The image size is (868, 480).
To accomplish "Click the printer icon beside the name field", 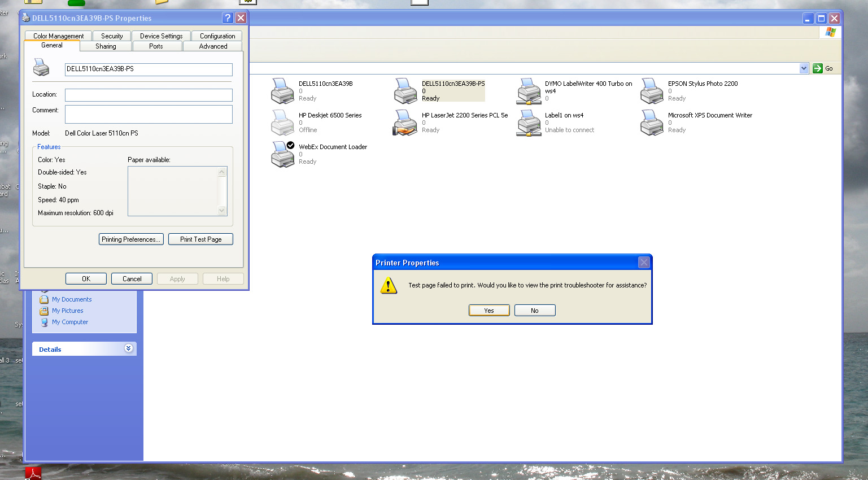I will [x=41, y=67].
